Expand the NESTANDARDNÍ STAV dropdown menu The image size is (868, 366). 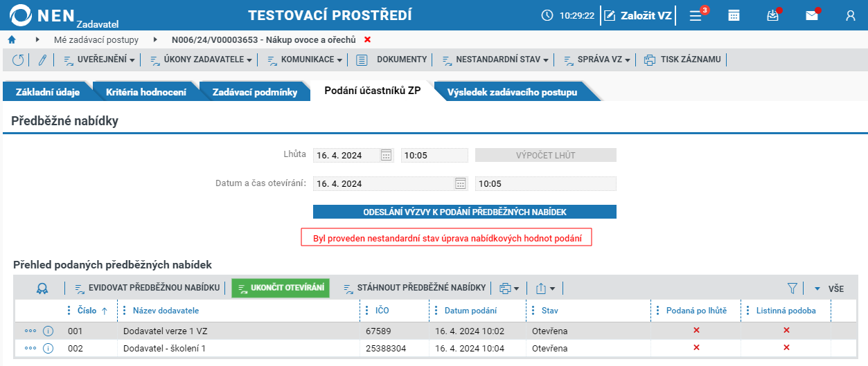(495, 60)
